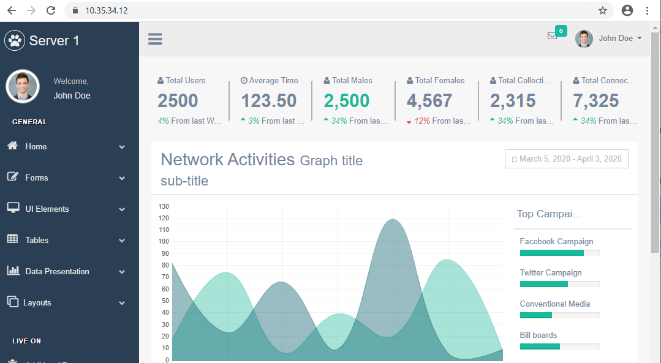Toggle sidebar with the hamburger menu icon
This screenshot has width=661, height=363.
pyautogui.click(x=155, y=39)
